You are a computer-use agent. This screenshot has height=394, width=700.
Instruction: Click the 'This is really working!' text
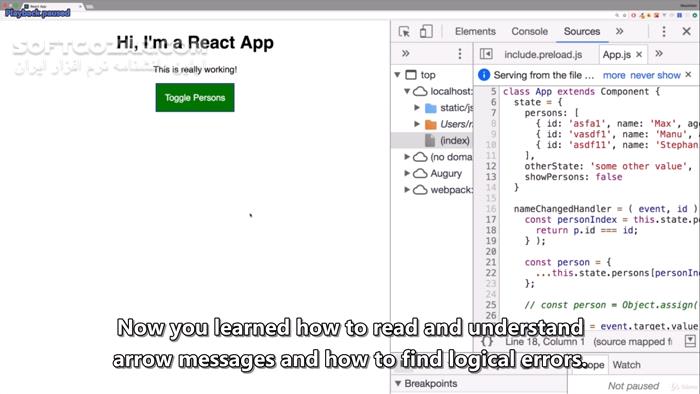point(195,70)
